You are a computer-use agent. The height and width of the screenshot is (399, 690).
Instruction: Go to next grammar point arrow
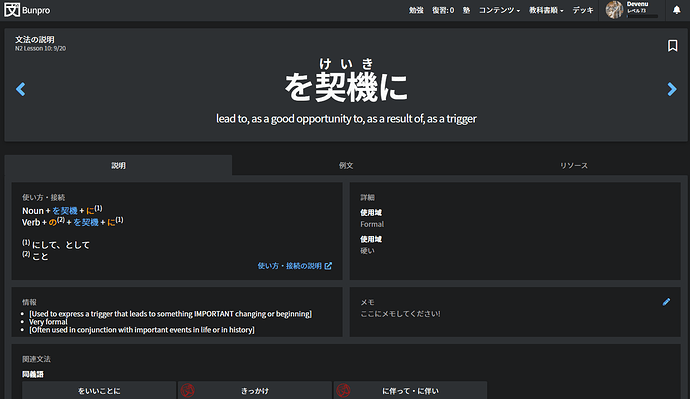[x=672, y=89]
